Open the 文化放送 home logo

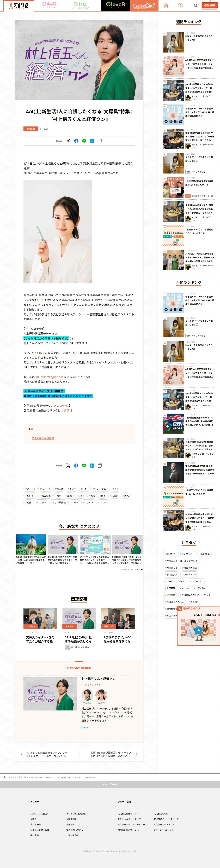[19, 5]
